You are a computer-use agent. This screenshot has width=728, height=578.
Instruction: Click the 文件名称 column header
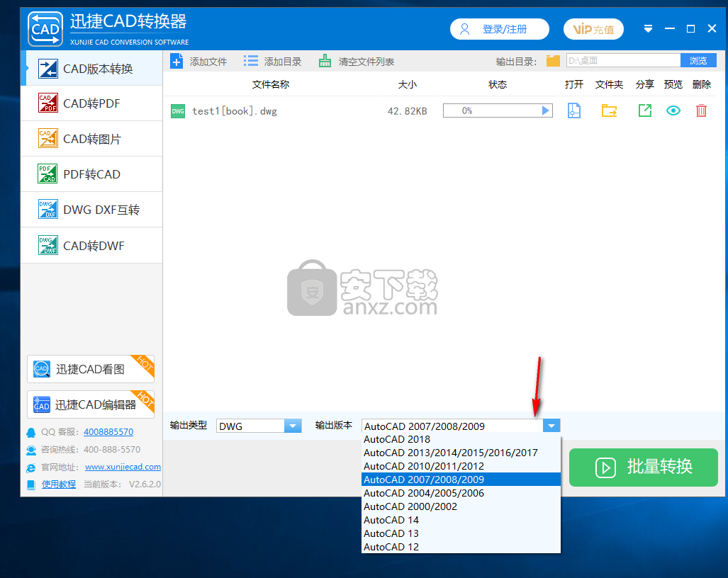tap(271, 84)
